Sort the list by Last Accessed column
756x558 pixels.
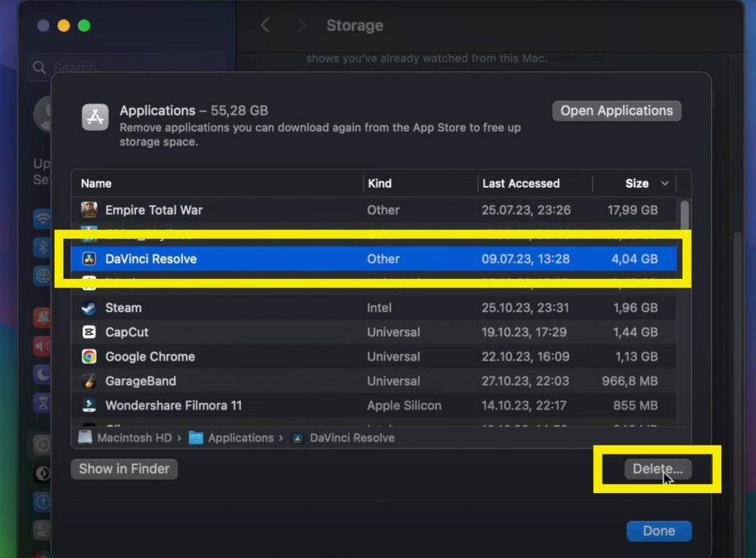pyautogui.click(x=521, y=183)
